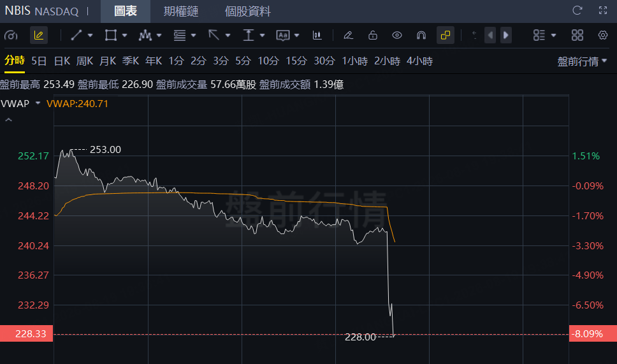Click the -8.09% change label

pos(593,333)
